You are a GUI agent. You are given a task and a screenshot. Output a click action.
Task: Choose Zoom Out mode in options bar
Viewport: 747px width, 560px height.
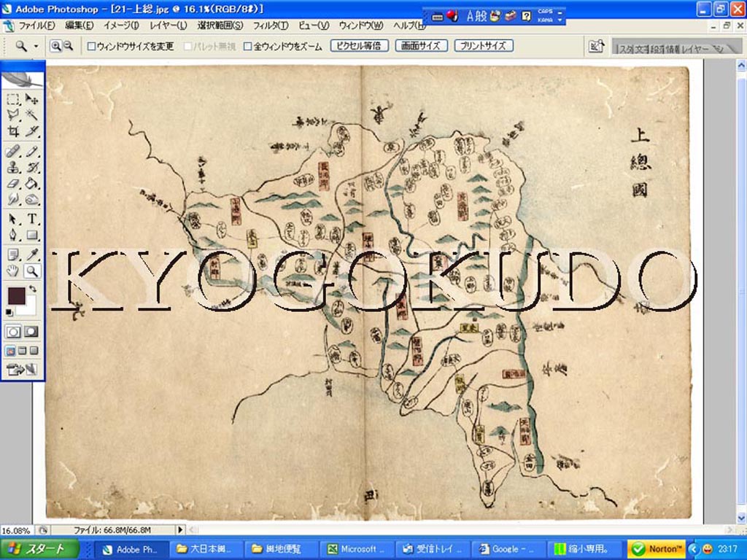[x=68, y=46]
